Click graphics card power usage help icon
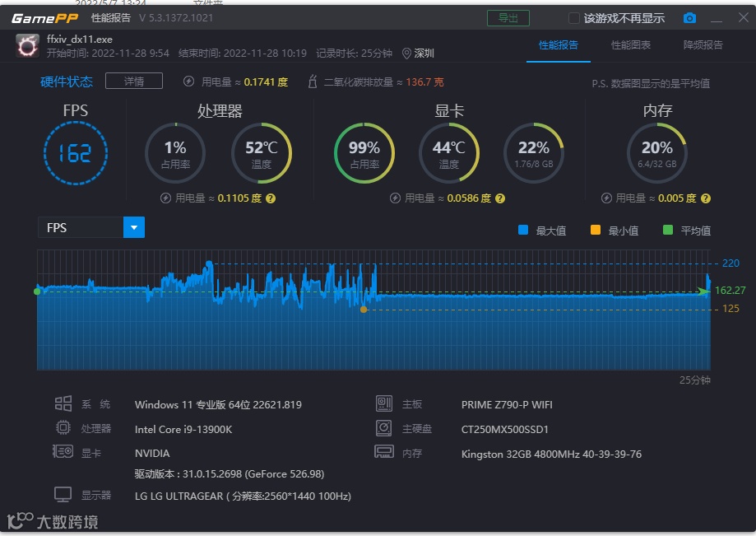 click(x=500, y=198)
